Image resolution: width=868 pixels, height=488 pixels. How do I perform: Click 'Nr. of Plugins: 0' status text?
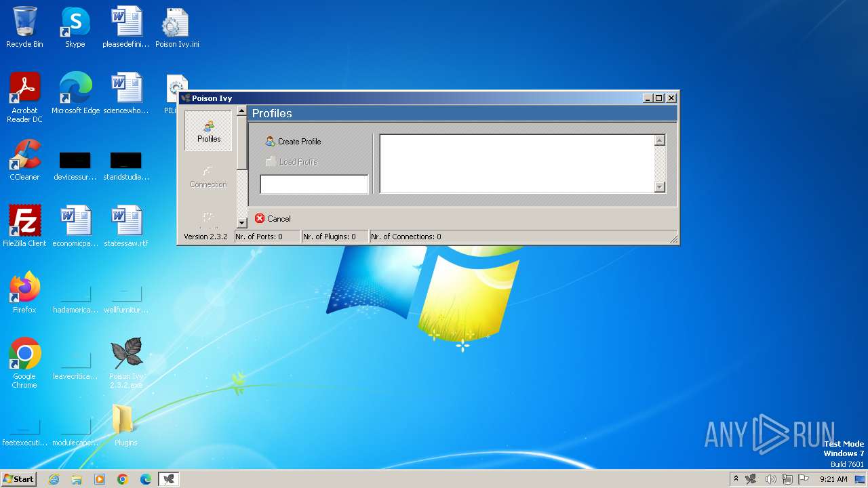(330, 237)
